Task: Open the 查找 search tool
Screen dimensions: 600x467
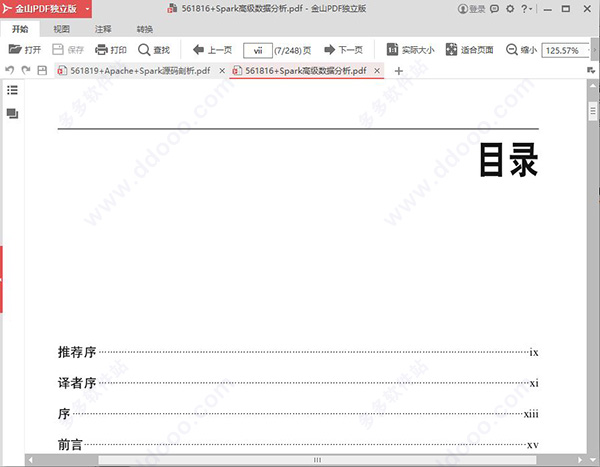Action: [x=154, y=50]
